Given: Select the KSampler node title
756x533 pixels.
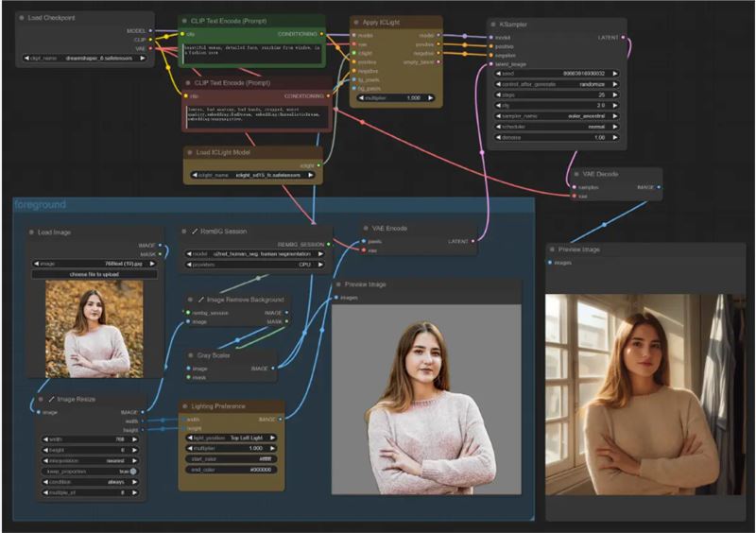Looking at the screenshot, I should [513, 25].
